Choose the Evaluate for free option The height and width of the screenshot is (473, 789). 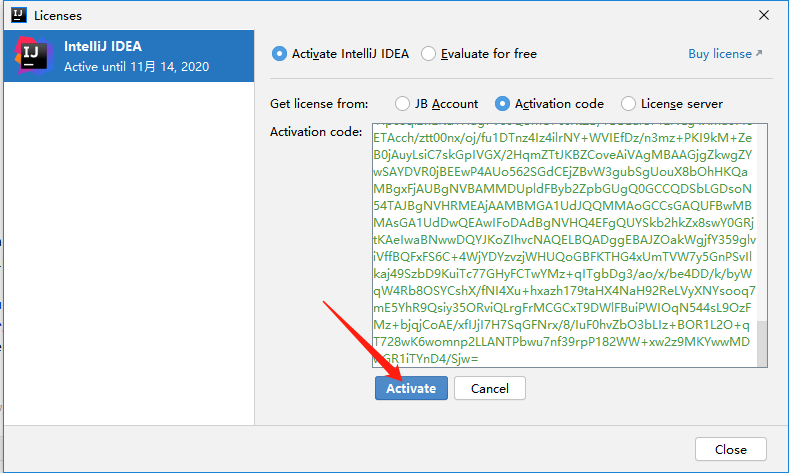pos(479,54)
